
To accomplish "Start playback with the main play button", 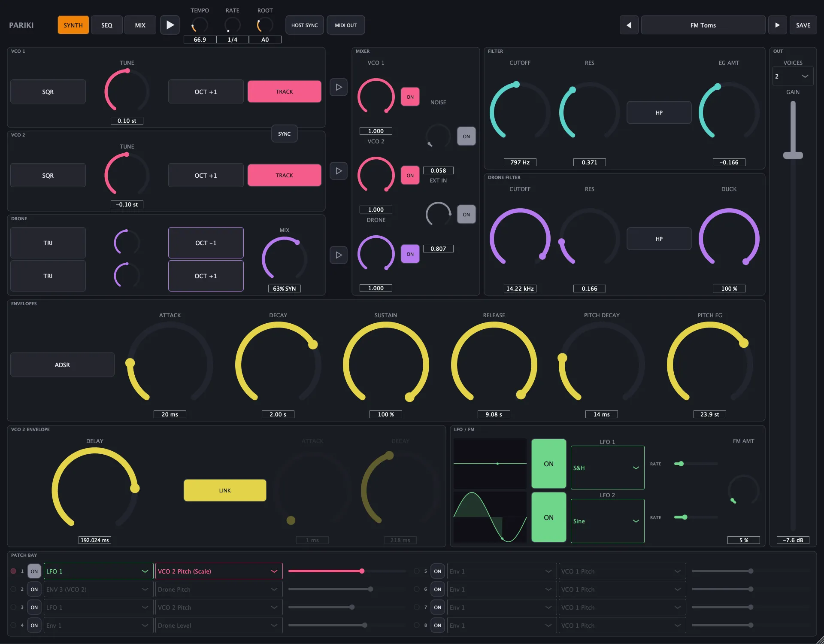I will pyautogui.click(x=170, y=25).
